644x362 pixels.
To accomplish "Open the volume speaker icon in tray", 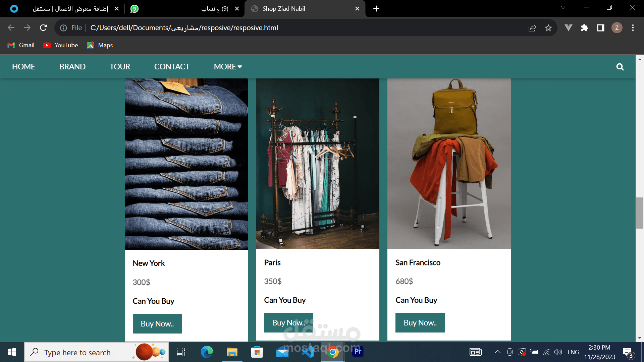I will point(558,352).
